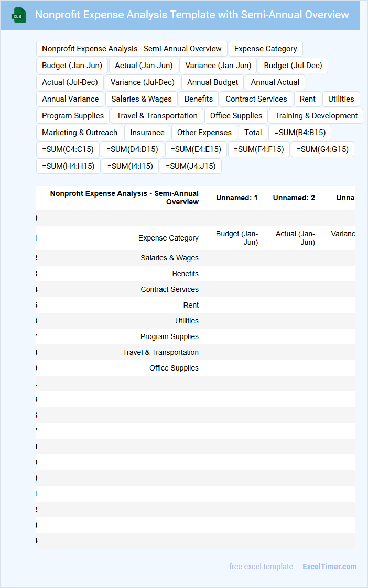
Task: Click the Training & Development tag
Action: tap(316, 116)
